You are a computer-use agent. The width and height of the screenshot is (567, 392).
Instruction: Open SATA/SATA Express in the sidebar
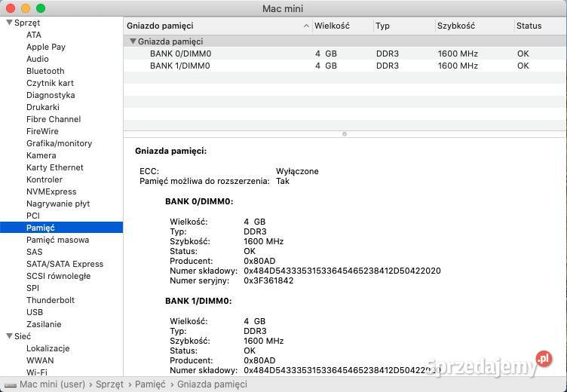click(65, 264)
